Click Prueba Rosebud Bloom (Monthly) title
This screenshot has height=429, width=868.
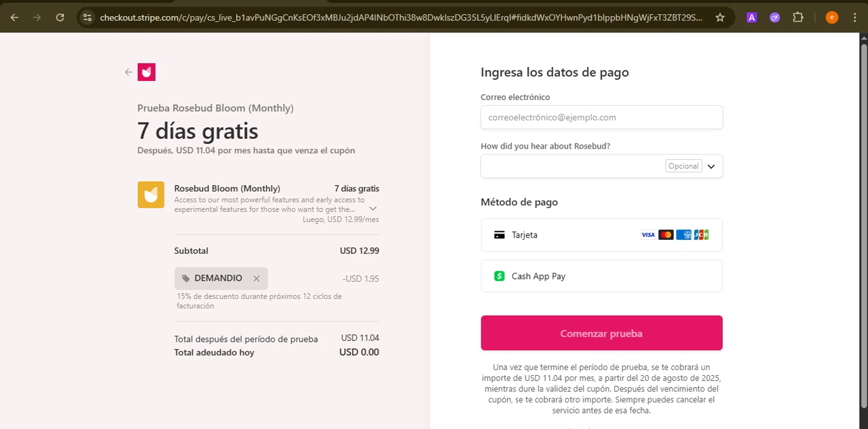[215, 108]
